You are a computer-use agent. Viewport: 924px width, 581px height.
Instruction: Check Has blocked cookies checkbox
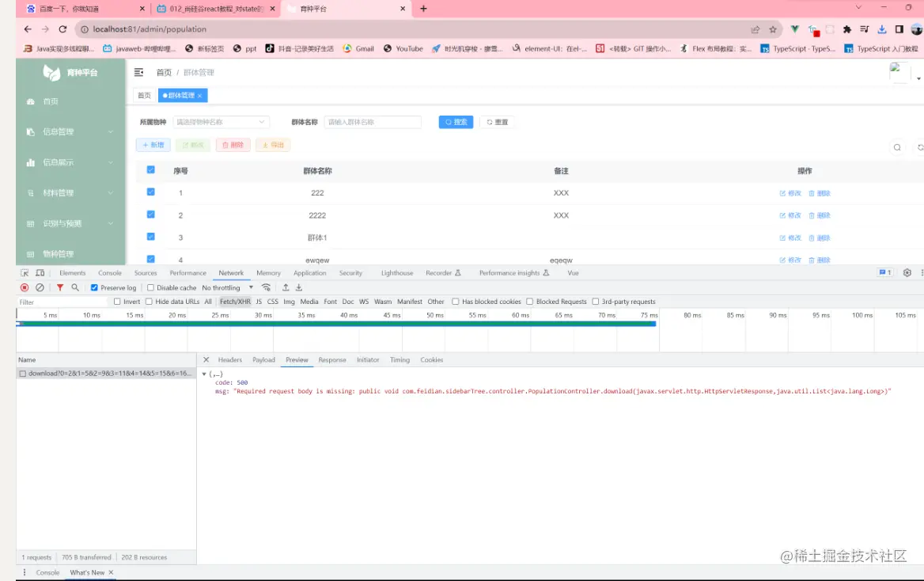pyautogui.click(x=456, y=302)
